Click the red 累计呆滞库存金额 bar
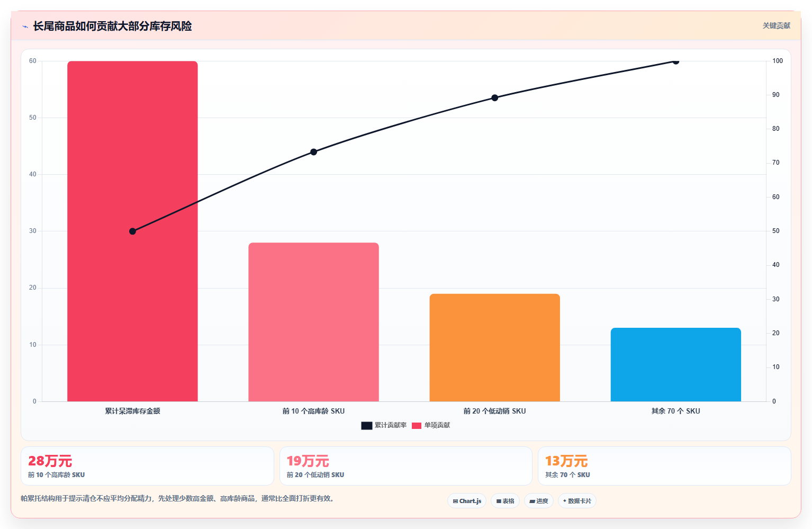 132,231
